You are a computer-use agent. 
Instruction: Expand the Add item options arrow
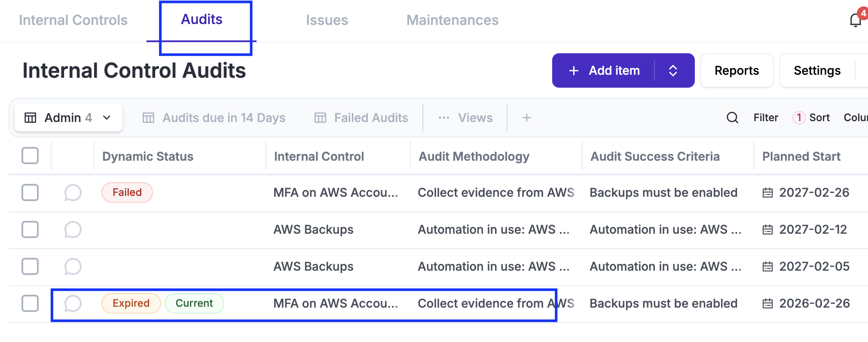point(673,70)
